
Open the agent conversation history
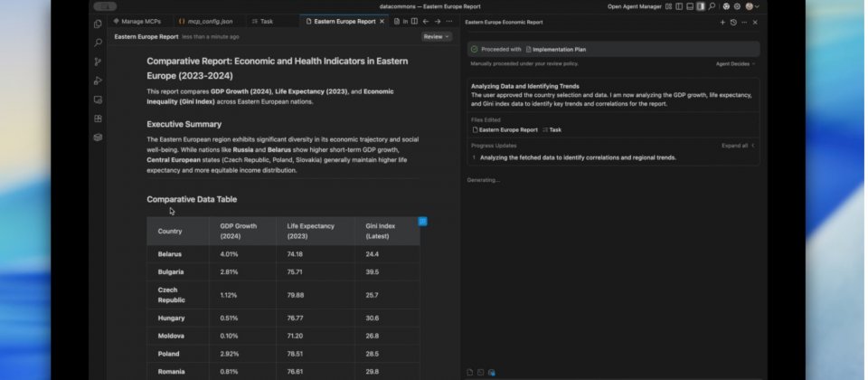(733, 22)
